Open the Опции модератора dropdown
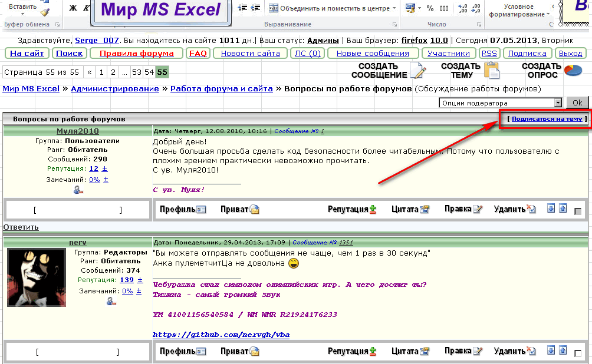The image size is (592, 364). (500, 102)
